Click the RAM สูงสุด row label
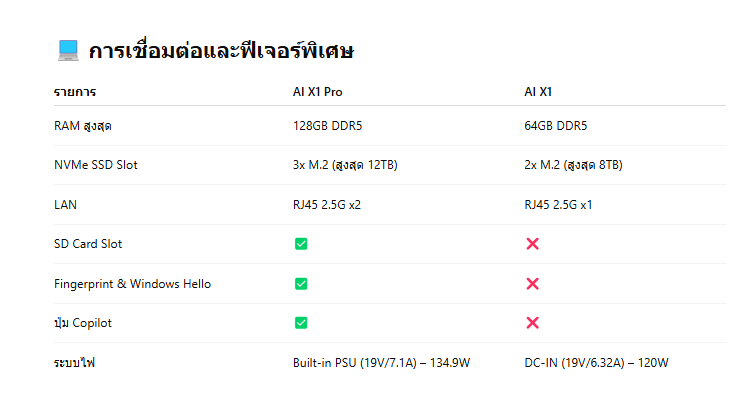This screenshot has width=739, height=420. click(86, 126)
